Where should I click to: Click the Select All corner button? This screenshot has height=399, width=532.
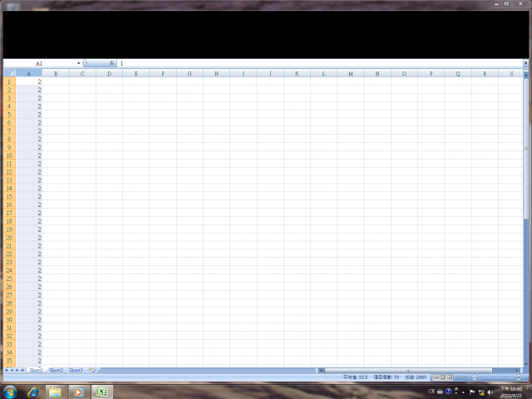coord(9,73)
